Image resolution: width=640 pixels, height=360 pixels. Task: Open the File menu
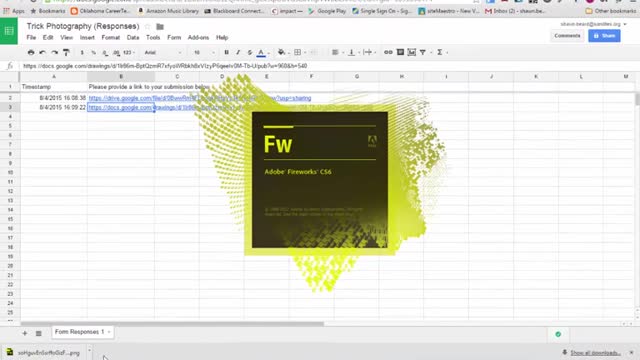click(31, 38)
